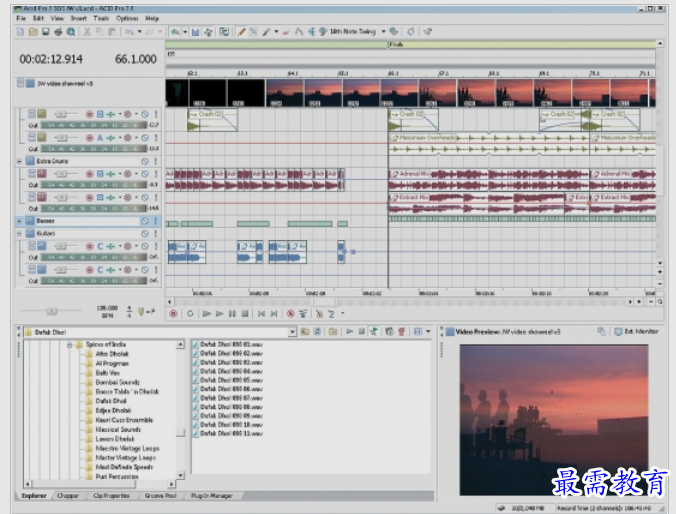Mute the Guitars folder track
This screenshot has width=676, height=514.
coord(145,233)
